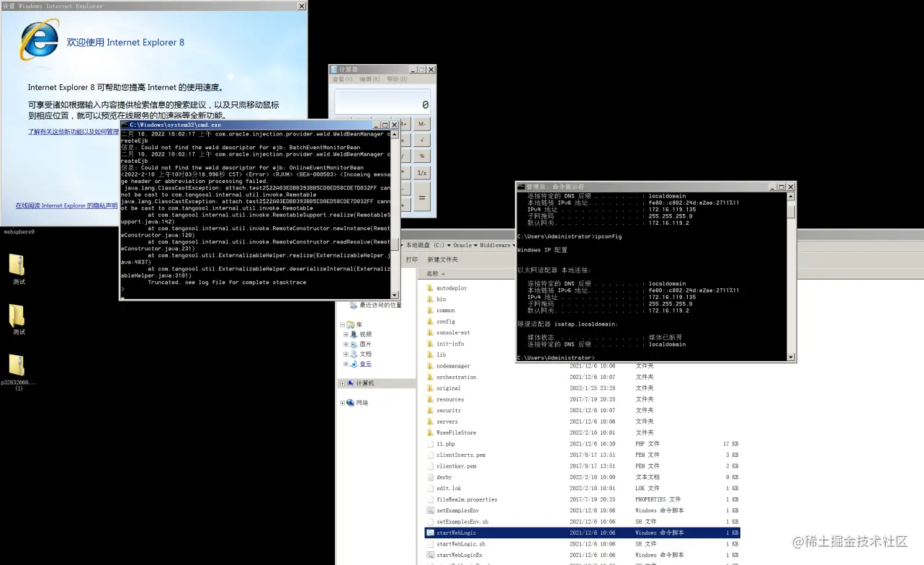Expand the 文档 tree node
This screenshot has width=924, height=565.
(346, 354)
